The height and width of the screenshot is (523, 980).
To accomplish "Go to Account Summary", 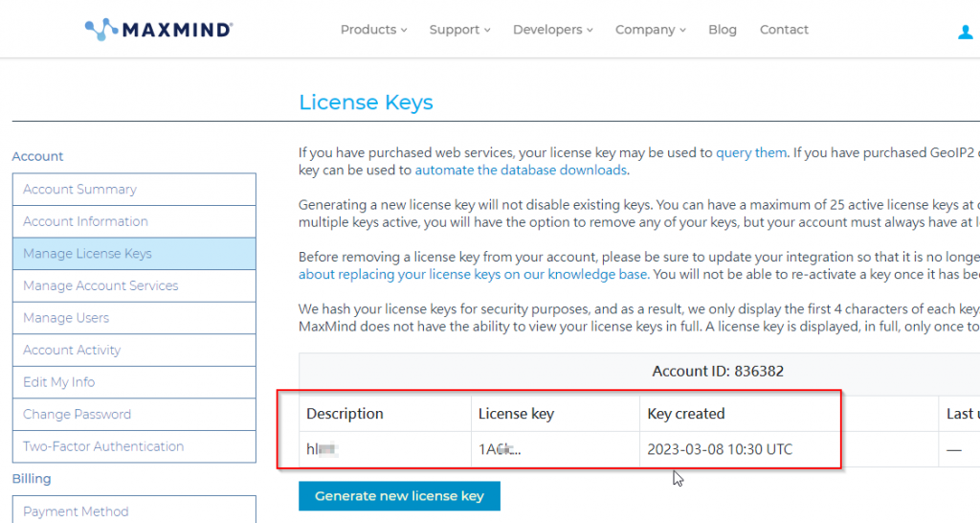I will click(x=134, y=189).
